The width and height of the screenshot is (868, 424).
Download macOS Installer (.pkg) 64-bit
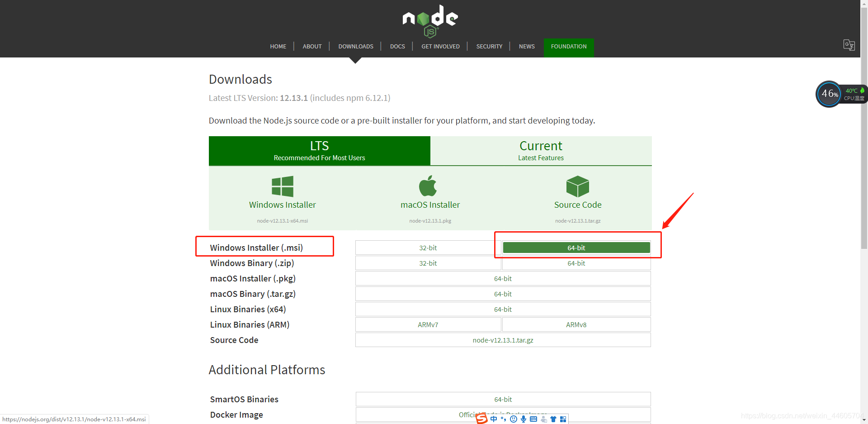tap(503, 278)
